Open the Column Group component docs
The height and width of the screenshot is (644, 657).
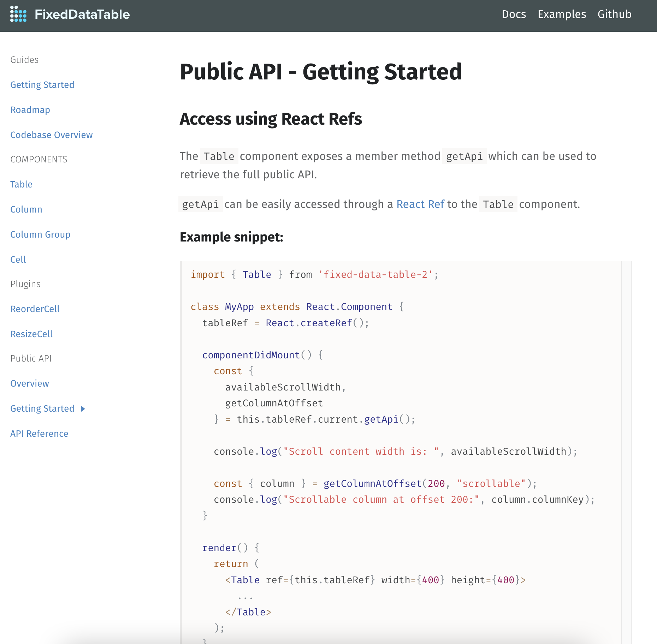pyautogui.click(x=41, y=234)
